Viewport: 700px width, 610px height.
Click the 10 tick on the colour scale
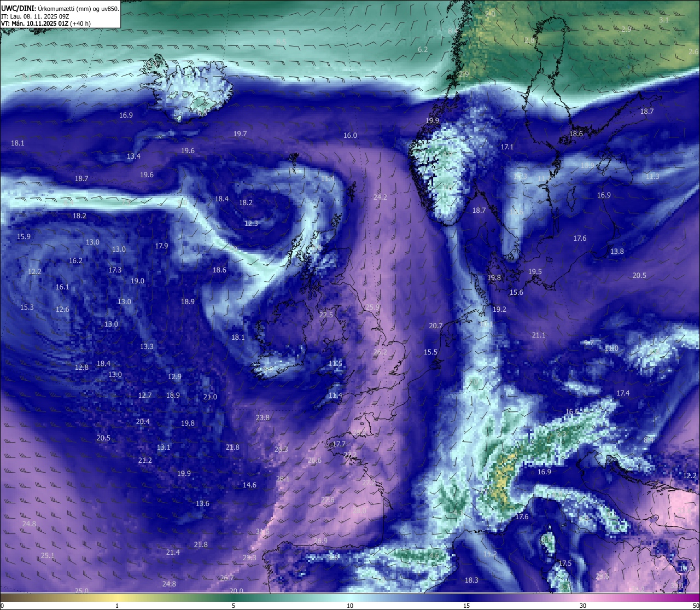click(350, 606)
